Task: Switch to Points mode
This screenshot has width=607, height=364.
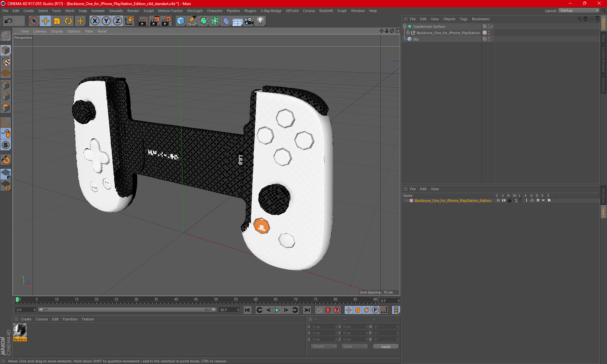Action: (x=6, y=85)
